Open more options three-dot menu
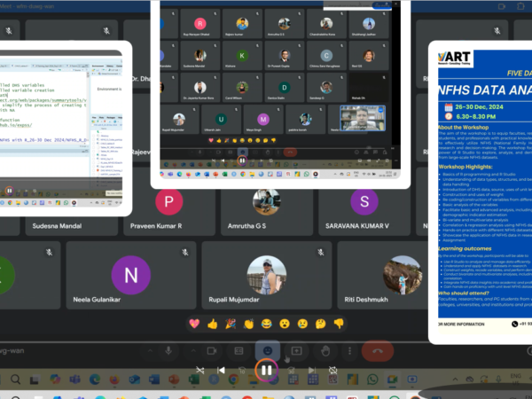 pyautogui.click(x=349, y=351)
